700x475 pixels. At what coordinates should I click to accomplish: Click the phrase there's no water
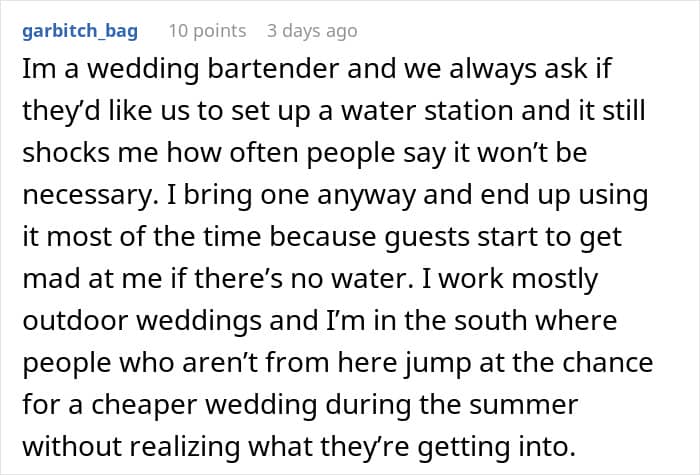tap(303, 279)
